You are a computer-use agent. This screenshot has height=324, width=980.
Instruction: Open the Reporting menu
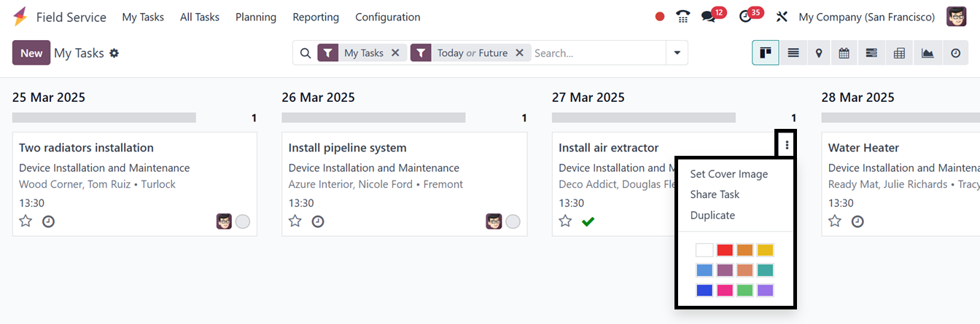[x=316, y=17]
